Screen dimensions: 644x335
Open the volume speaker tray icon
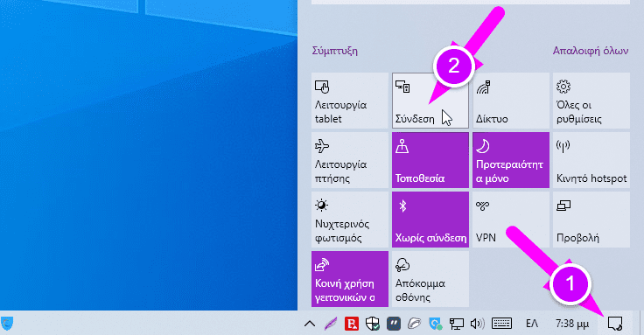(x=477, y=324)
